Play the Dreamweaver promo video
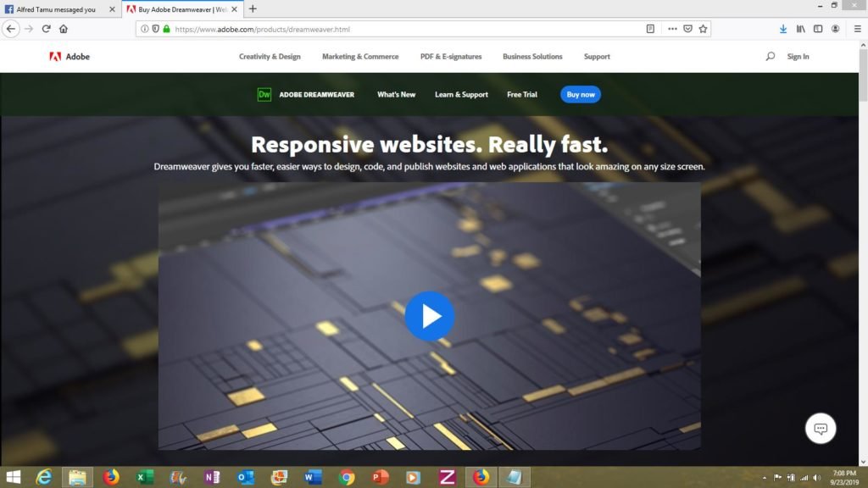Screen dimensions: 868x488 pyautogui.click(x=430, y=316)
